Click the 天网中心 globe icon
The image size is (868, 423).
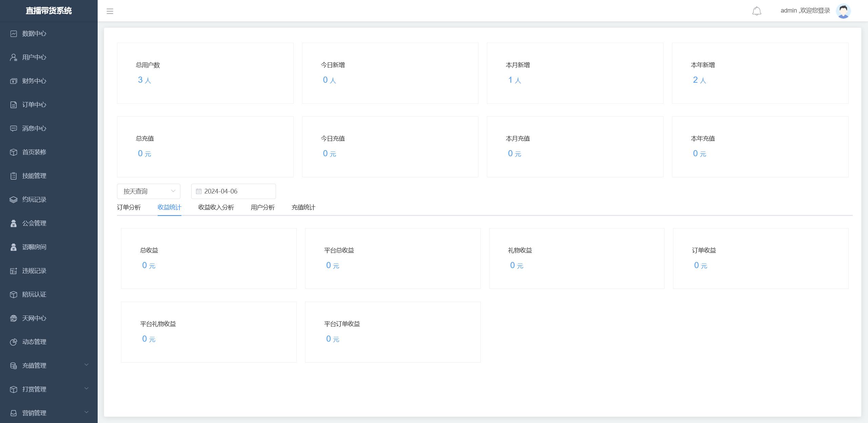14,318
